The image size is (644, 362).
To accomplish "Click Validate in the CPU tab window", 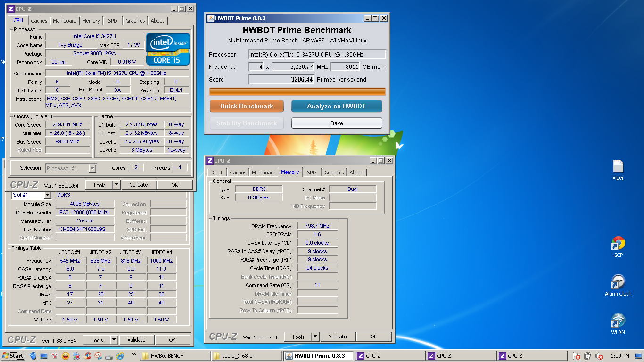I will [x=139, y=185].
